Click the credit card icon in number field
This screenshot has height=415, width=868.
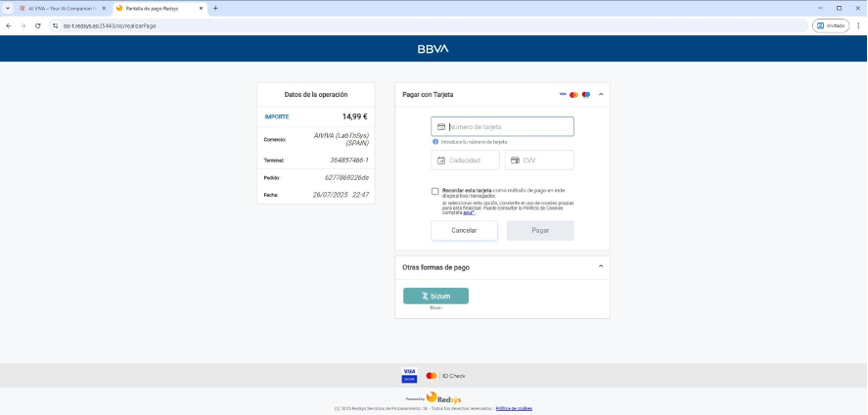tap(441, 126)
